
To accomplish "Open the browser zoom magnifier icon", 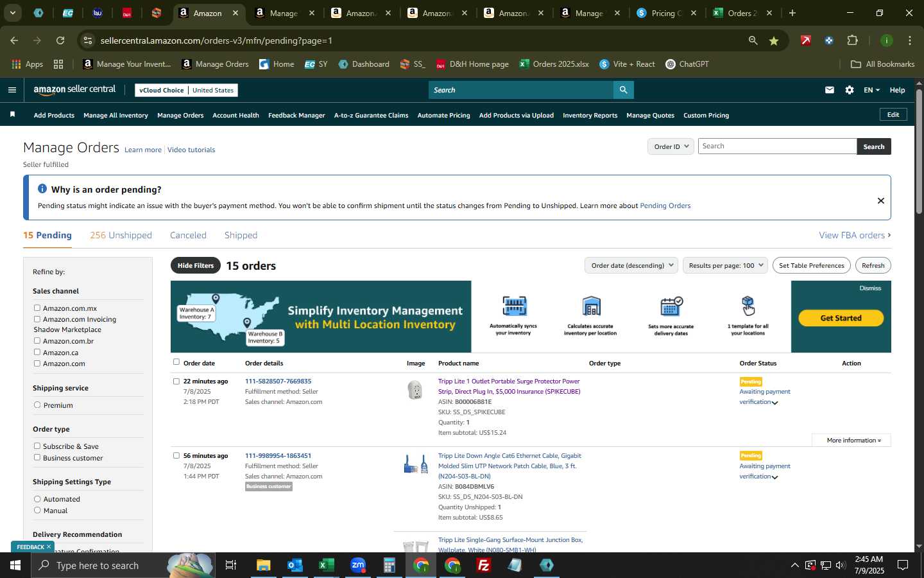I will pyautogui.click(x=753, y=40).
